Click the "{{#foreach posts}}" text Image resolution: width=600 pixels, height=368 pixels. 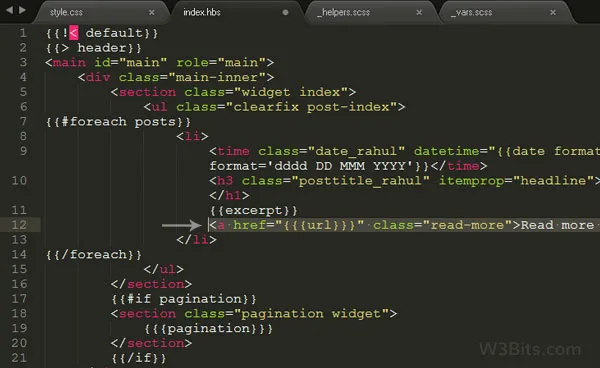coord(118,122)
